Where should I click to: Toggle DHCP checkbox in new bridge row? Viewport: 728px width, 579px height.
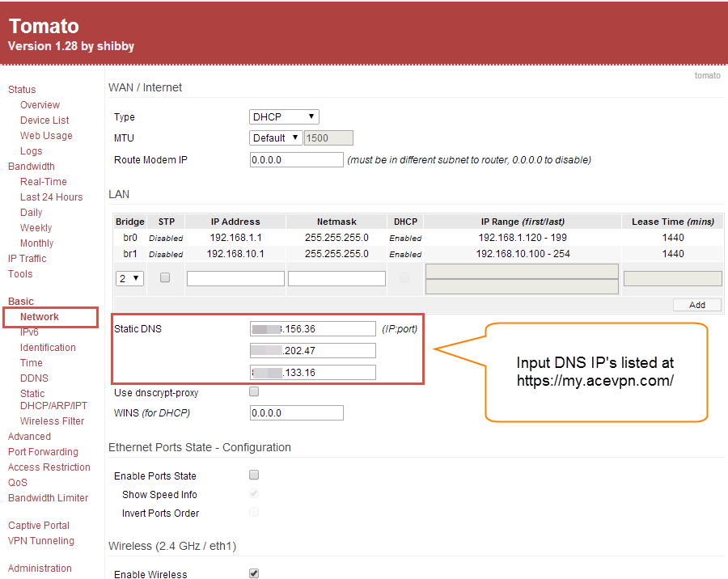404,277
